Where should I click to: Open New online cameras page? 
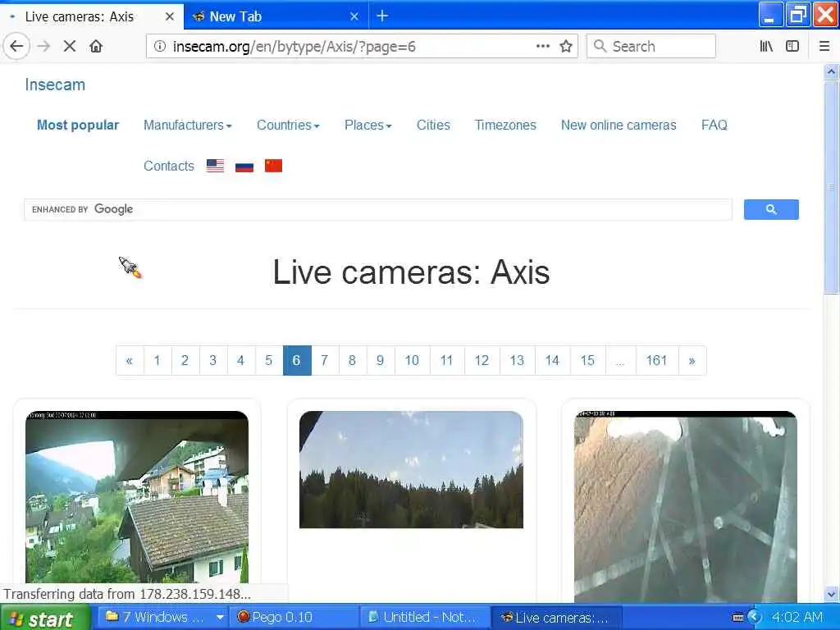tap(619, 125)
